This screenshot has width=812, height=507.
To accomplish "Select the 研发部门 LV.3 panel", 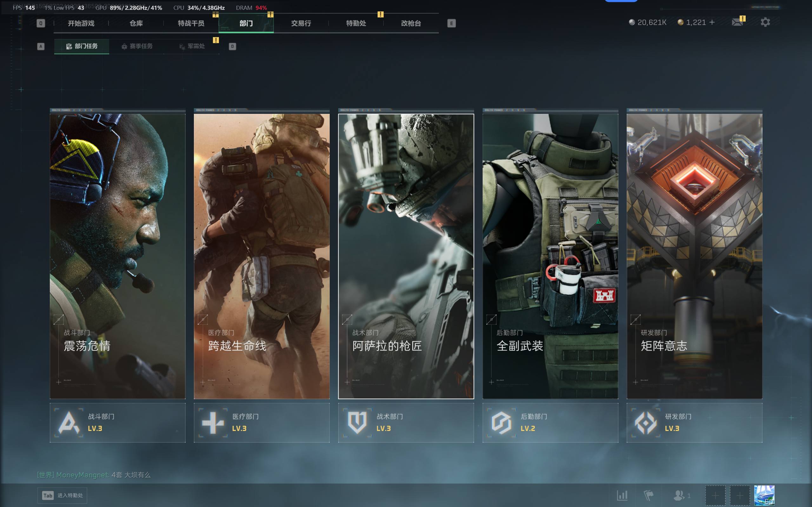I will tap(694, 422).
